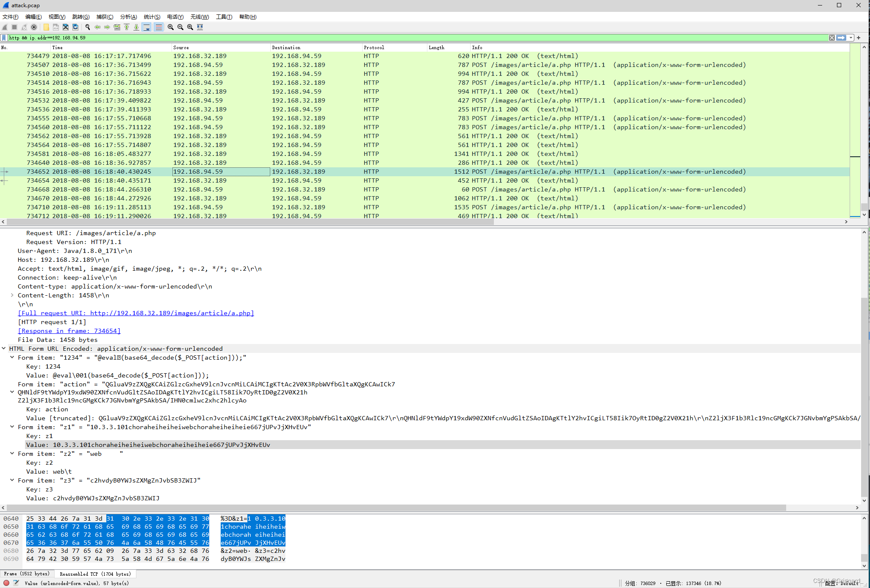Toggle packet list colorization
The height and width of the screenshot is (588, 870).
(x=159, y=27)
